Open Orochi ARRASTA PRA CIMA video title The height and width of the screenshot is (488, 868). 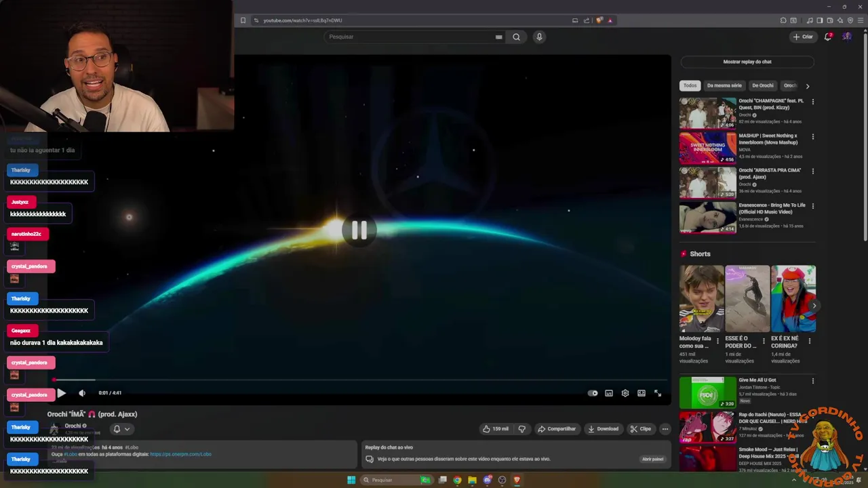[770, 174]
